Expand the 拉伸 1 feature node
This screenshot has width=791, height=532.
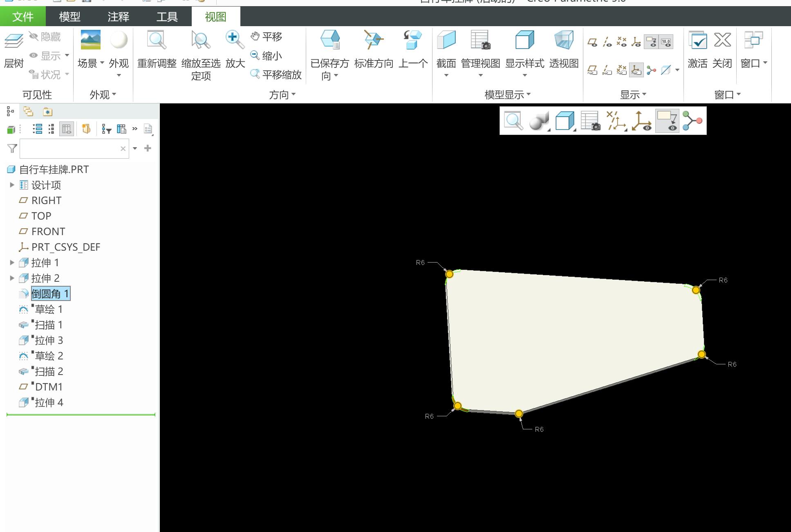12,263
